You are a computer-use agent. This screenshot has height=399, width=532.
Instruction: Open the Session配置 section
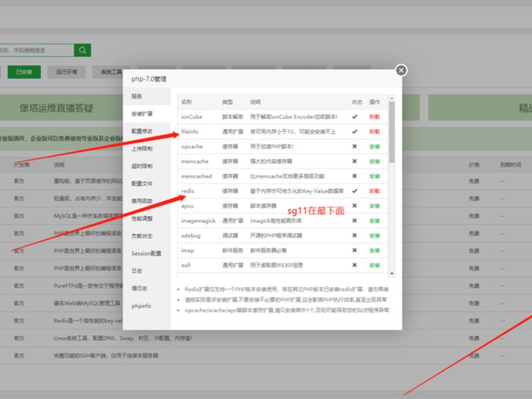(x=146, y=253)
